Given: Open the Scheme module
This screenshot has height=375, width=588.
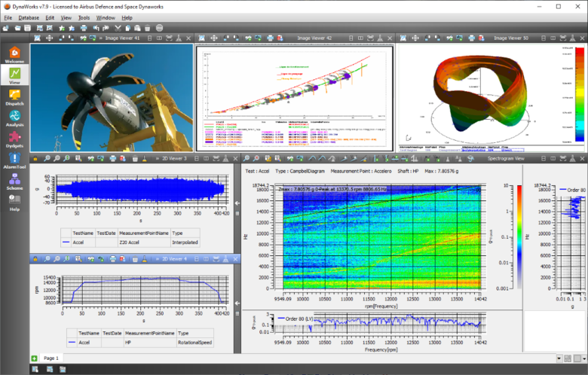Looking at the screenshot, I should [14, 181].
